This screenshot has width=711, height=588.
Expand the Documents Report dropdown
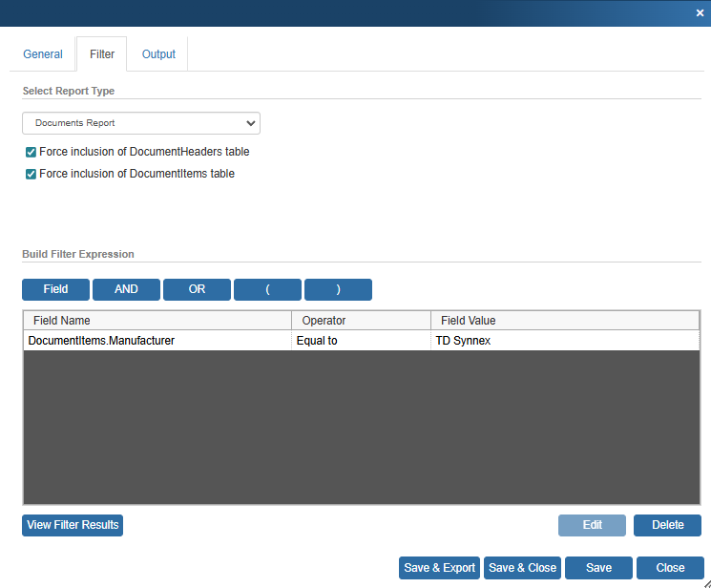(x=141, y=123)
